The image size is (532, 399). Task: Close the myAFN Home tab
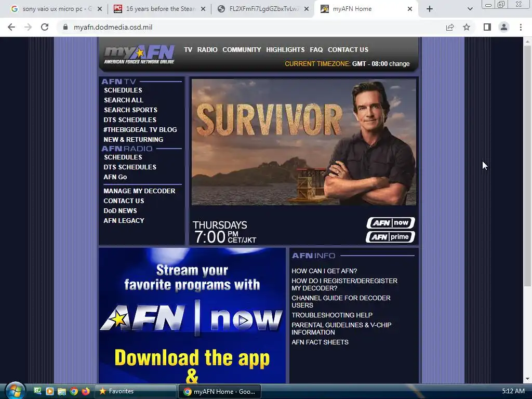click(410, 9)
